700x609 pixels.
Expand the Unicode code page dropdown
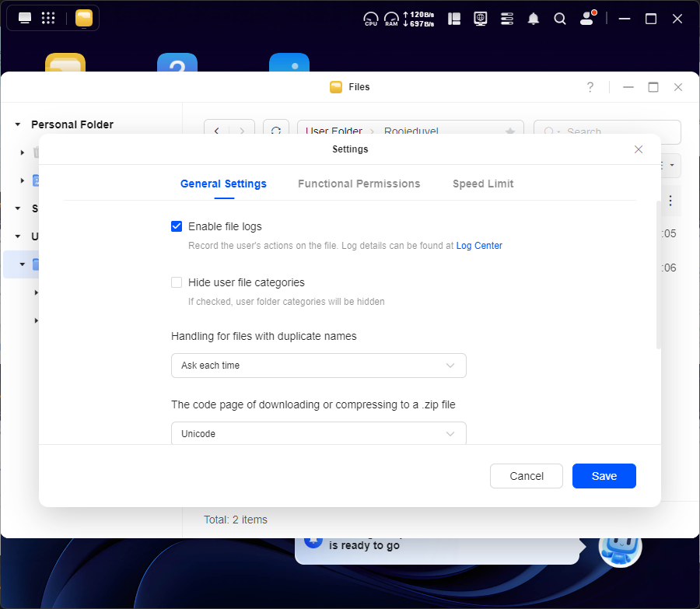318,433
